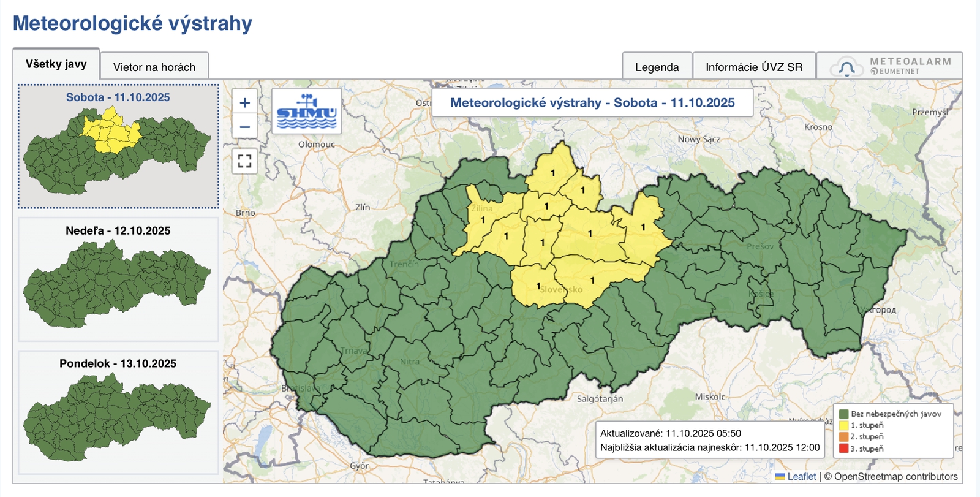Click green Bez nebezpečných javov swatch
This screenshot has width=980, height=497.
pos(843,414)
